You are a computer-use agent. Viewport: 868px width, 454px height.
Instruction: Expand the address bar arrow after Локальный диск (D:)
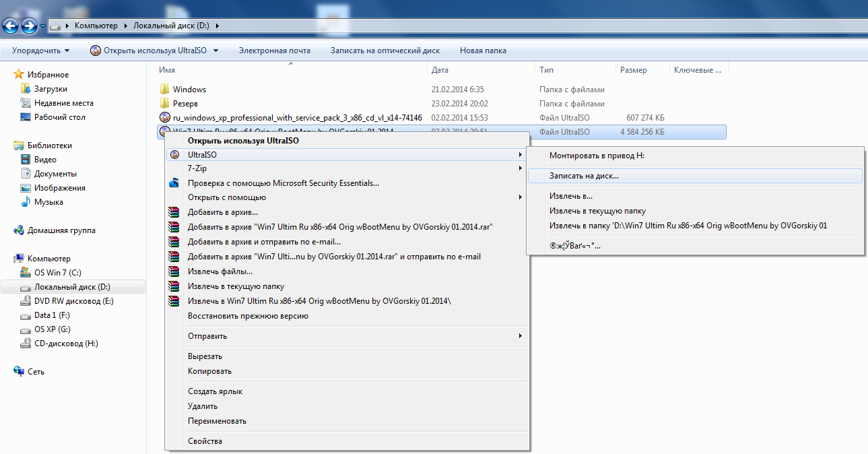click(x=218, y=26)
